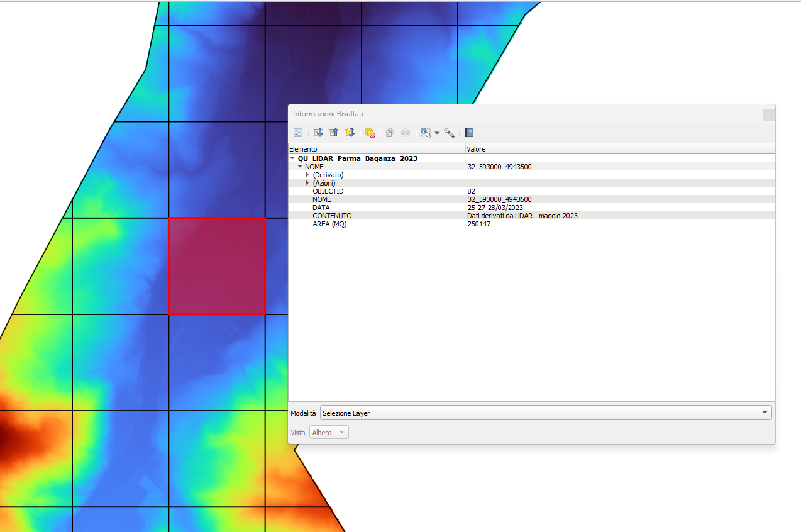Open identify mode tool dropdown arrow

tap(437, 133)
